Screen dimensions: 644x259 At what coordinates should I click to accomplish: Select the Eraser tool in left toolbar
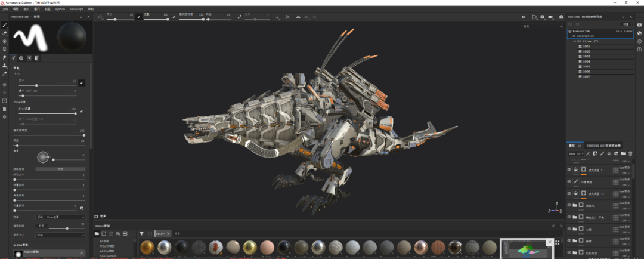4,33
